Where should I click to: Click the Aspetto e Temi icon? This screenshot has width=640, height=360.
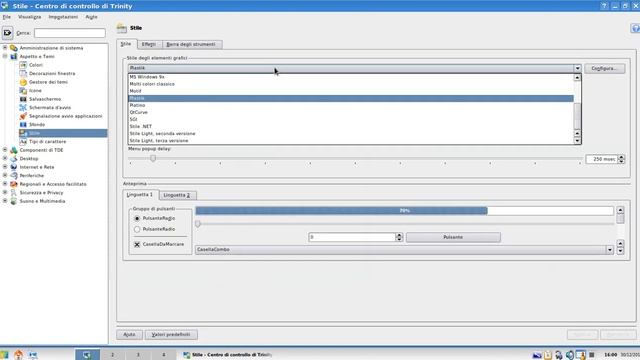(x=14, y=56)
